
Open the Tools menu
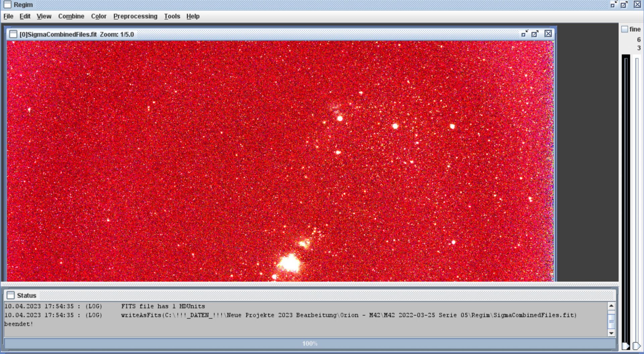172,16
